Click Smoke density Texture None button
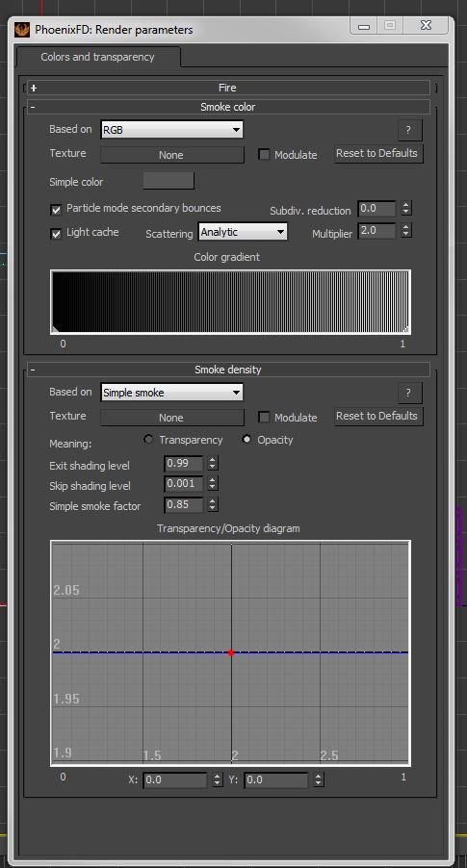 click(x=171, y=418)
